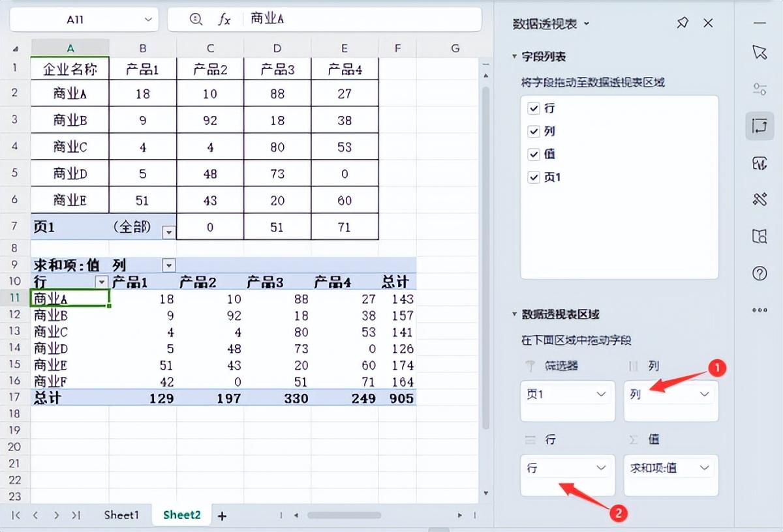Select cell 产品3 in header row 1
The width and height of the screenshot is (783, 532).
click(277, 70)
